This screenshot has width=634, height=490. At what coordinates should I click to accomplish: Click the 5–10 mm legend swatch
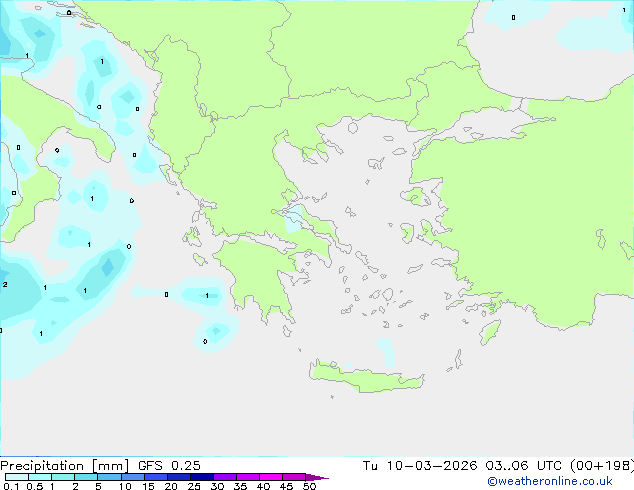109,477
